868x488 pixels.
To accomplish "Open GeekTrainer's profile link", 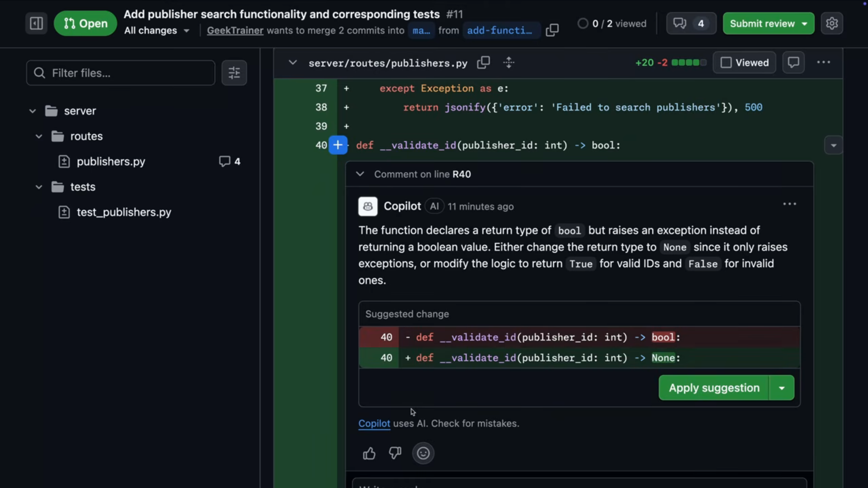I will pos(235,31).
